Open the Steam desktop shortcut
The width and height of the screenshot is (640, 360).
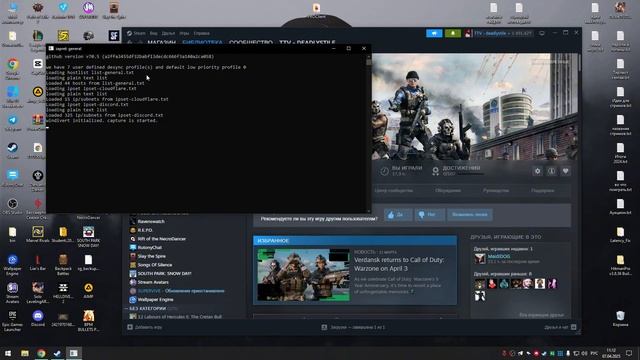[x=13, y=150]
